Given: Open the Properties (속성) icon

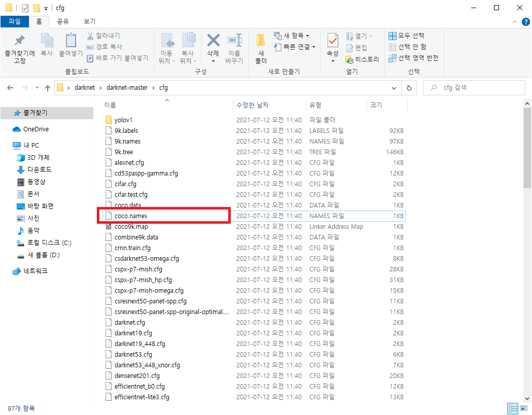Looking at the screenshot, I should (333, 41).
